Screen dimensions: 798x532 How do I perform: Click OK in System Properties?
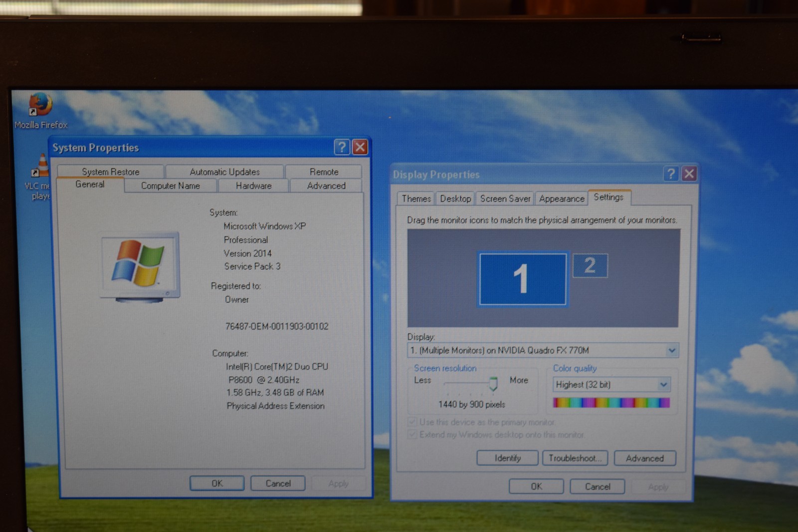217,483
